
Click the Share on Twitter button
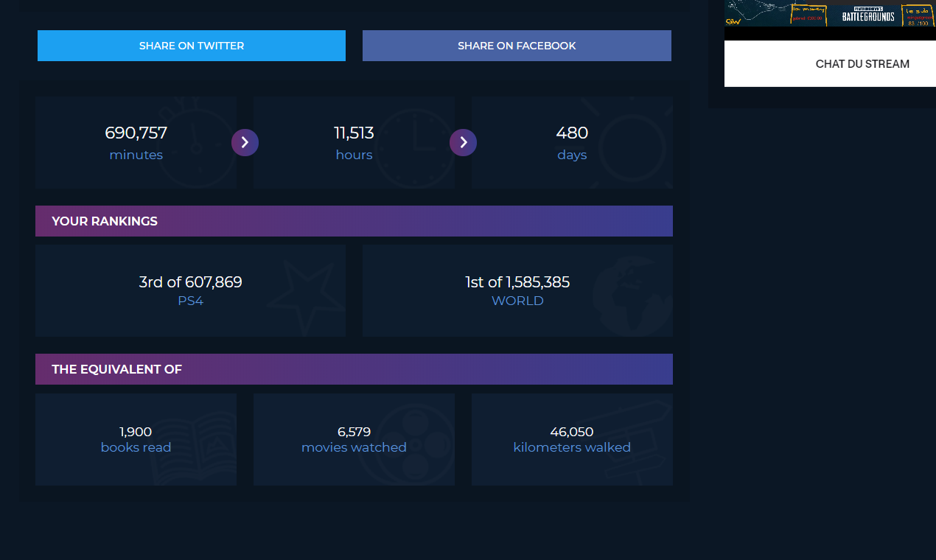(192, 46)
